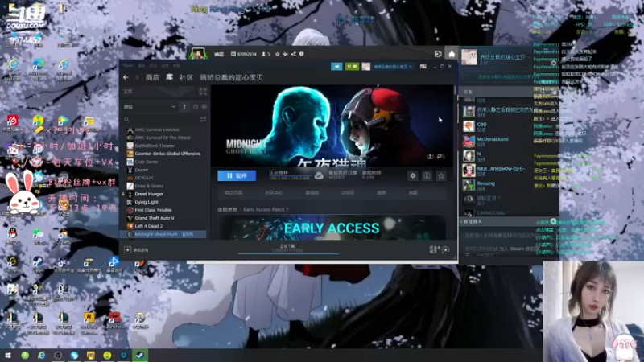Open the 病娇总裁的甜心宝贝 profile tab
Viewport: 644px width, 362px height.
point(231,77)
